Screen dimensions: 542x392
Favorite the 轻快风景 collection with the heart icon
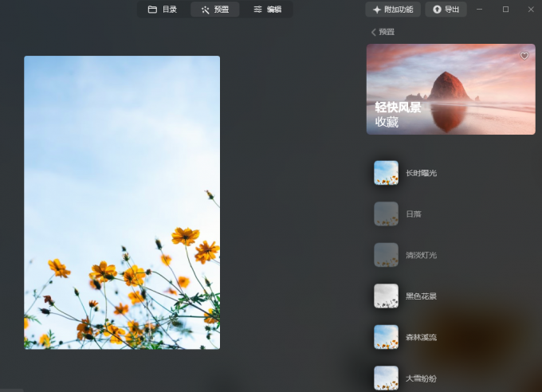[524, 56]
